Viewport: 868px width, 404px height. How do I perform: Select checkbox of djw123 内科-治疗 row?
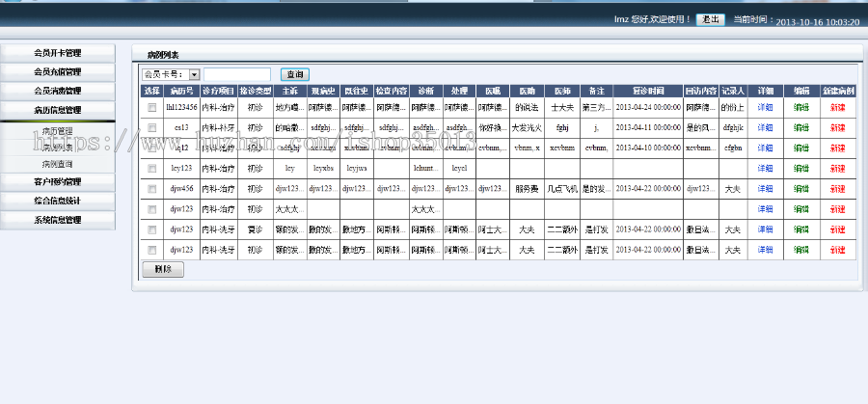152,209
